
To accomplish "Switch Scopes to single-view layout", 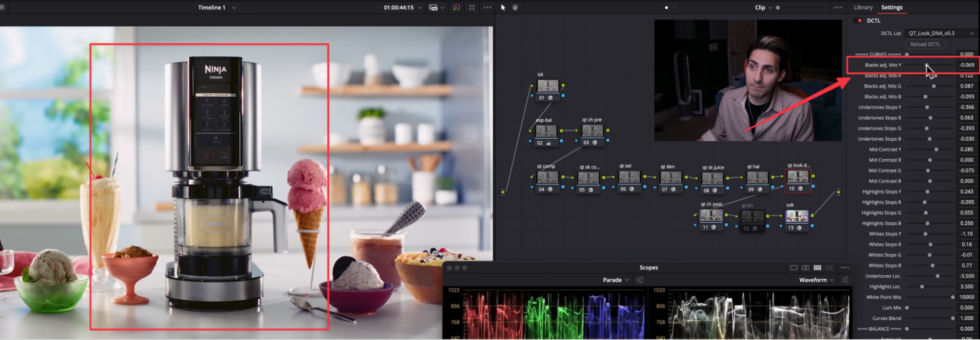I will pyautogui.click(x=794, y=267).
